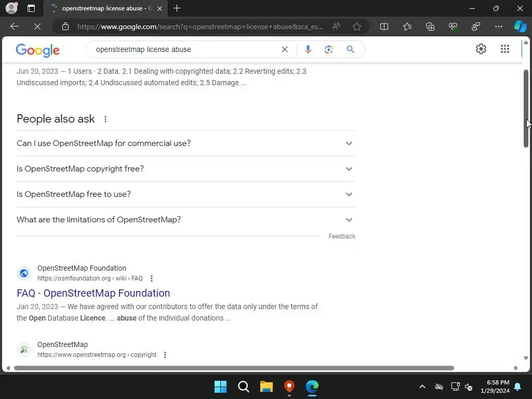Go back to the previous page
532x399 pixels.
(14, 26)
